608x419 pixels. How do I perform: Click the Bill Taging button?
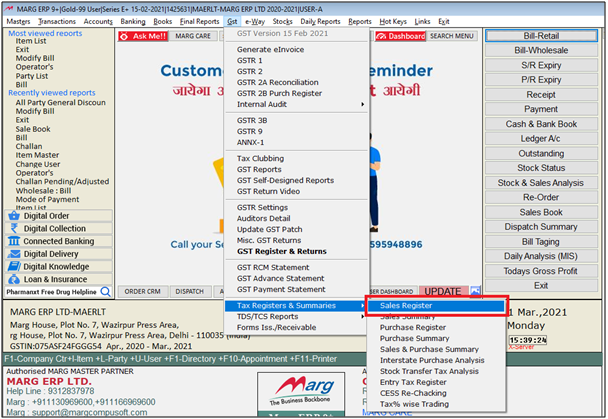(x=541, y=241)
